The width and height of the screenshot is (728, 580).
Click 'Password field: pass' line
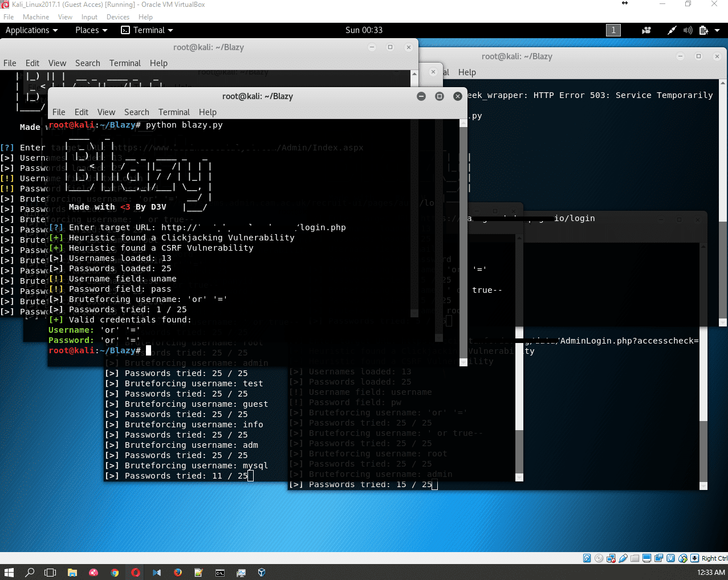(110, 289)
